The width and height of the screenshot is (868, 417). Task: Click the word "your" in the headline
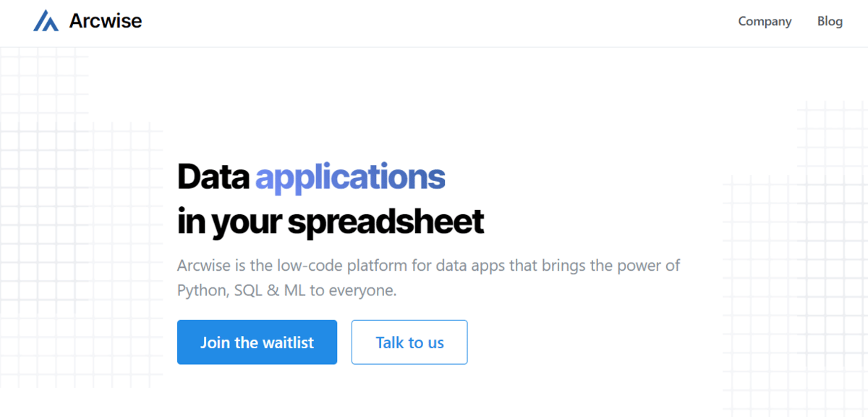coord(247,224)
